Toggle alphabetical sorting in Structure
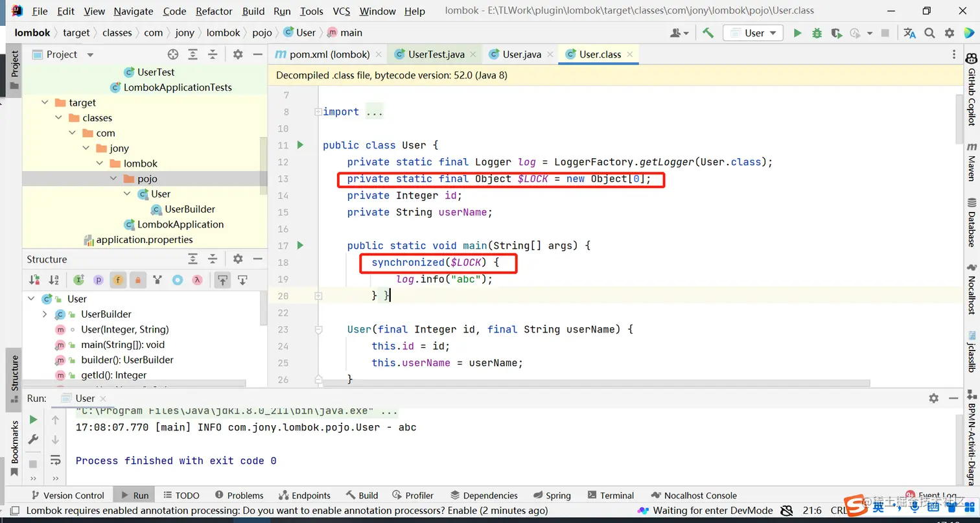980x523 pixels. point(54,280)
